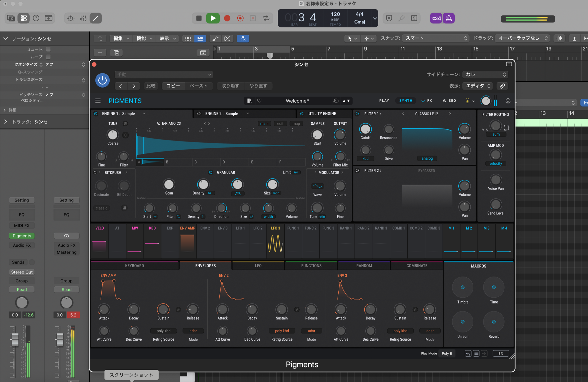Toggle Pigments plug-in power button
Image resolution: width=588 pixels, height=382 pixels.
coord(102,80)
